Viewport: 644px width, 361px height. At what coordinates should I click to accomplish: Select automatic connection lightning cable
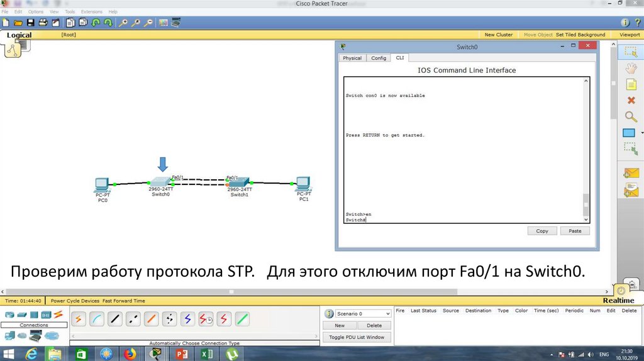tap(79, 319)
